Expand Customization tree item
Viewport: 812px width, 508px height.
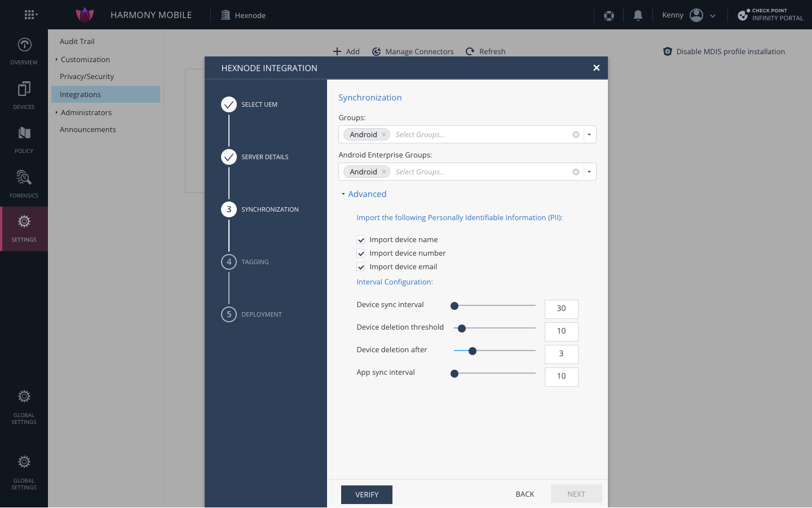pyautogui.click(x=56, y=59)
